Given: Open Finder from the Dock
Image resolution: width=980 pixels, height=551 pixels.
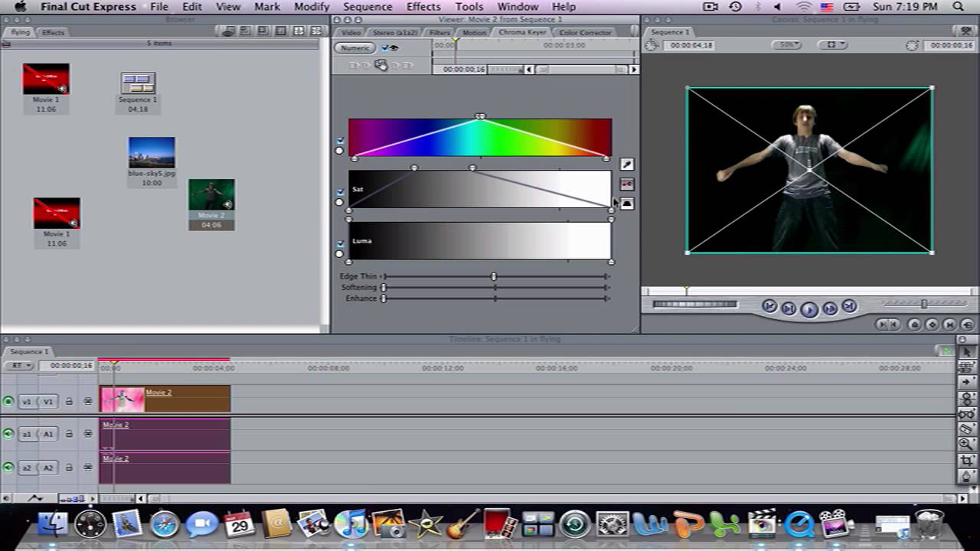Looking at the screenshot, I should (53, 525).
